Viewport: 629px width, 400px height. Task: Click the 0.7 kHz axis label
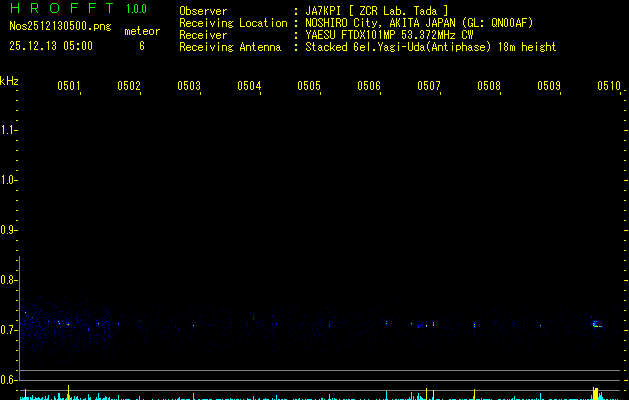(9, 330)
